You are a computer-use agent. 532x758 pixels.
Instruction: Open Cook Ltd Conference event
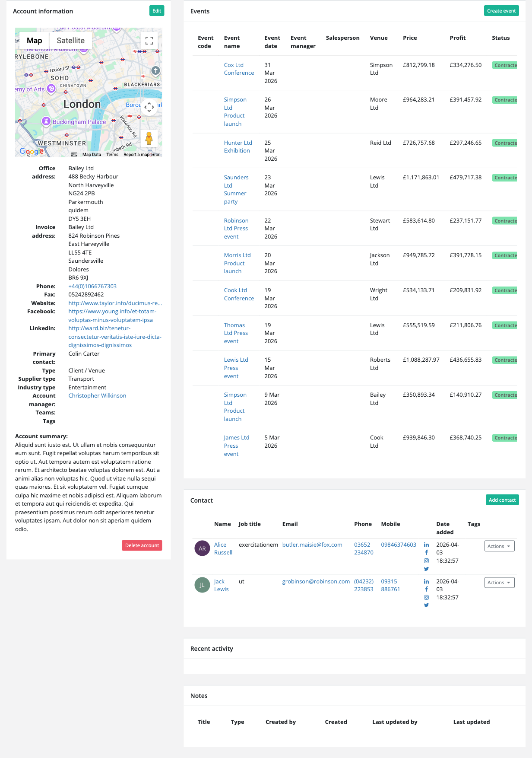point(239,294)
